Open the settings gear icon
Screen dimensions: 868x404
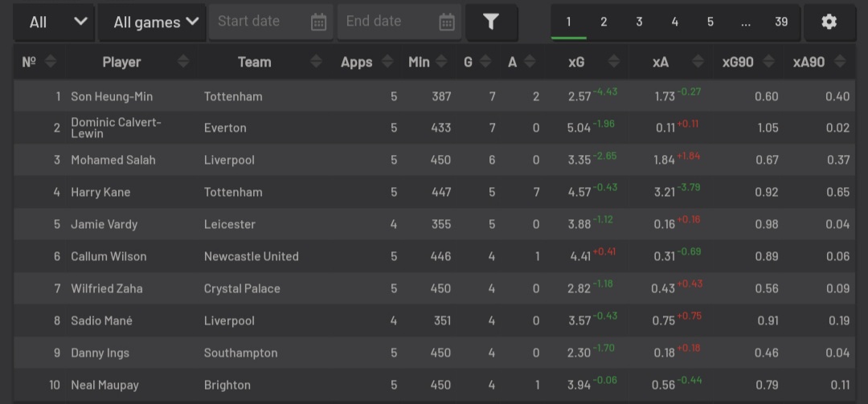[x=829, y=22]
